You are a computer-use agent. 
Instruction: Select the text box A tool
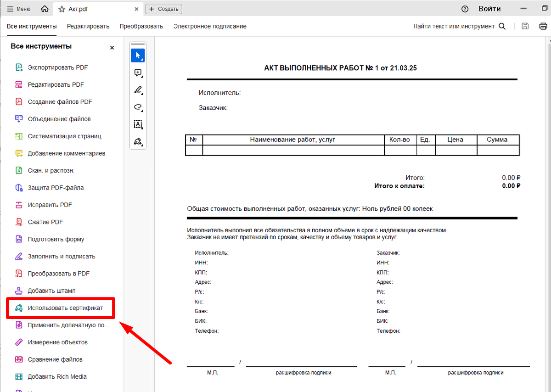138,124
